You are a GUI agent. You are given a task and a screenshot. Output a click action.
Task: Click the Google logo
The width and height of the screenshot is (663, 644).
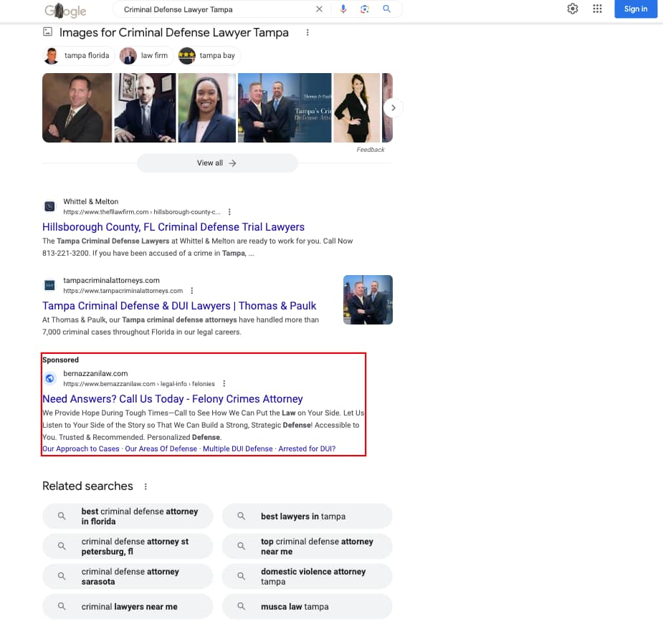click(x=65, y=10)
